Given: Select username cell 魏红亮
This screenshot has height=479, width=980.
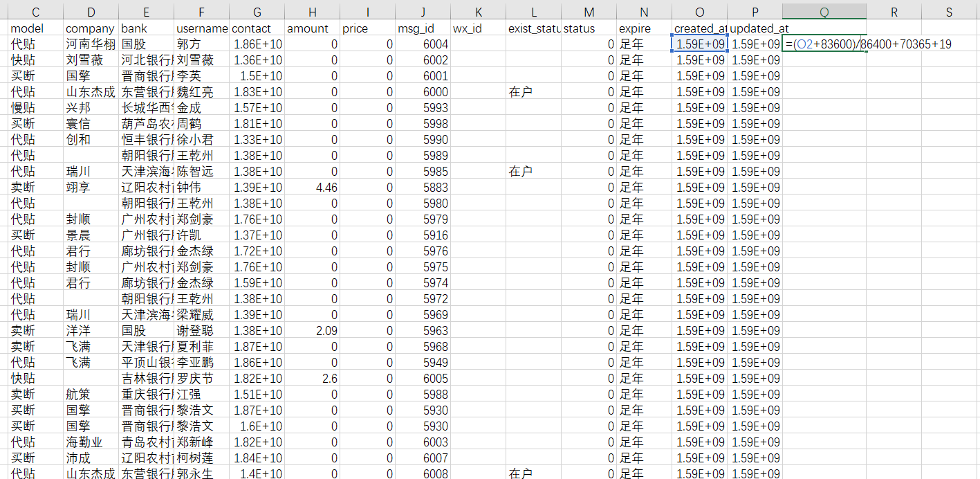Looking at the screenshot, I should click(202, 92).
